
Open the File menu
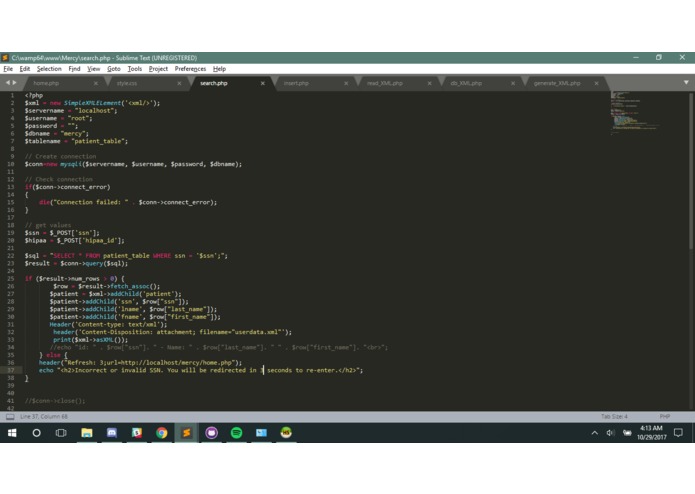tap(8, 69)
